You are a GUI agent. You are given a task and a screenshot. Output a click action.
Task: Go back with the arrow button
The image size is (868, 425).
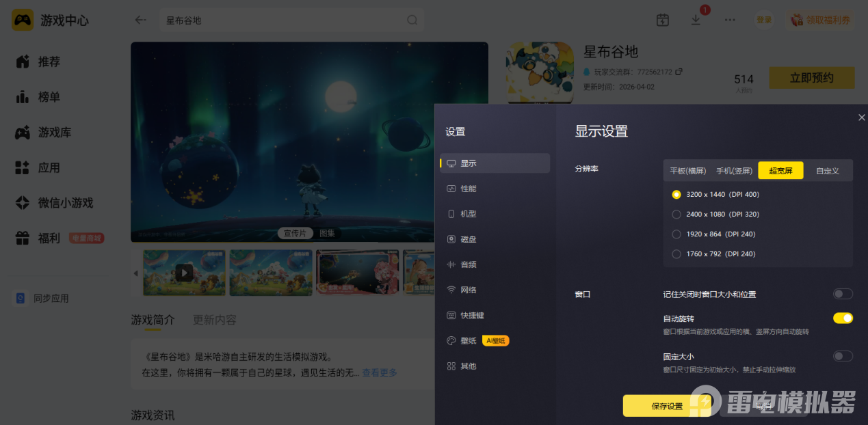tap(141, 20)
